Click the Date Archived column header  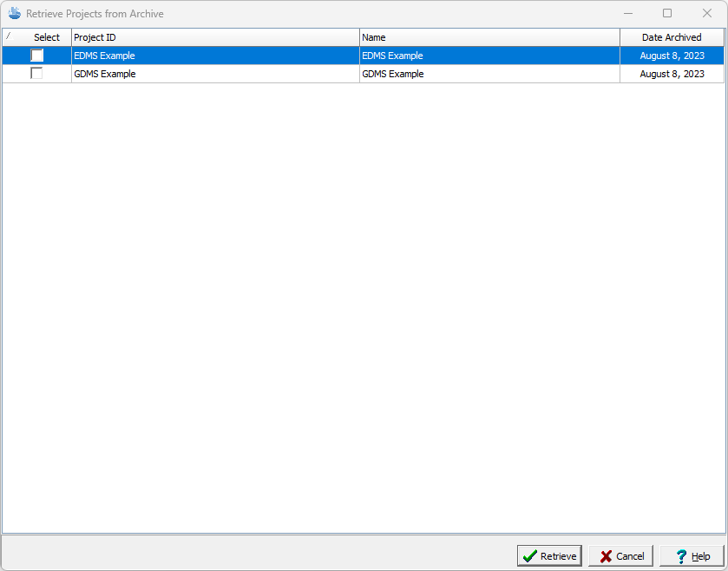coord(672,37)
